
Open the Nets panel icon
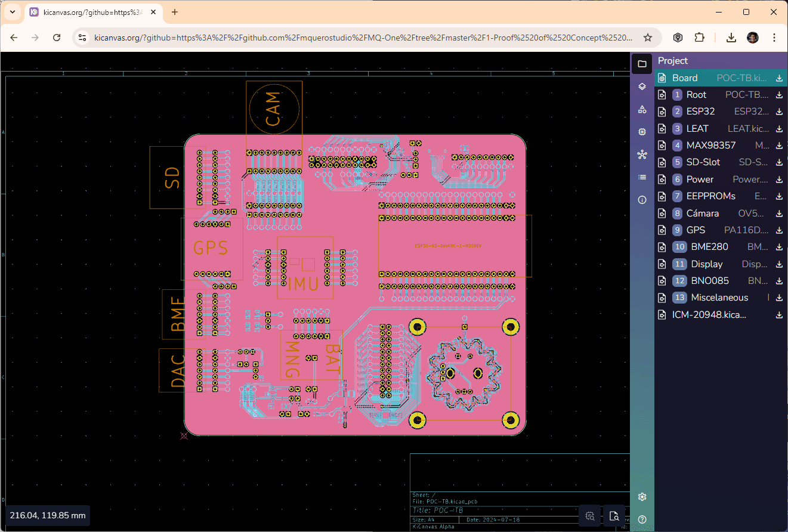(642, 154)
